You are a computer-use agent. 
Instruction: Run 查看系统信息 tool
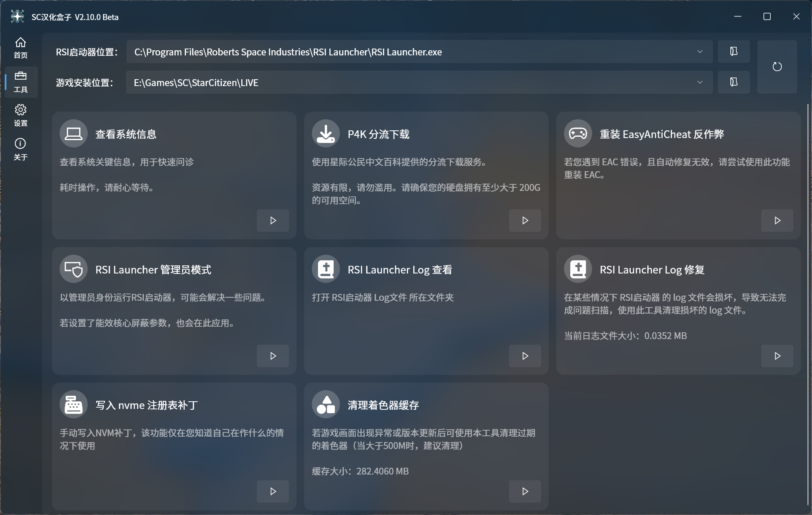[273, 221]
